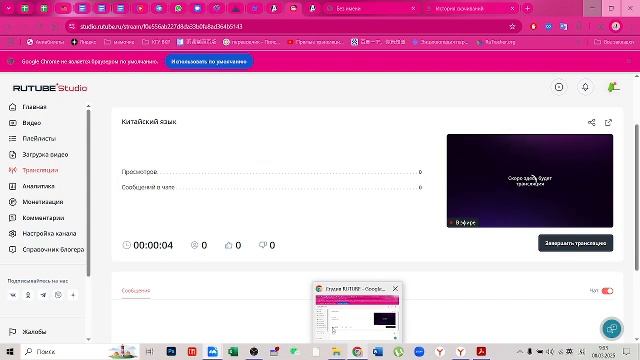Click the Справочник блогера sidebar icon
The height and width of the screenshot is (360, 640).
[x=13, y=249]
